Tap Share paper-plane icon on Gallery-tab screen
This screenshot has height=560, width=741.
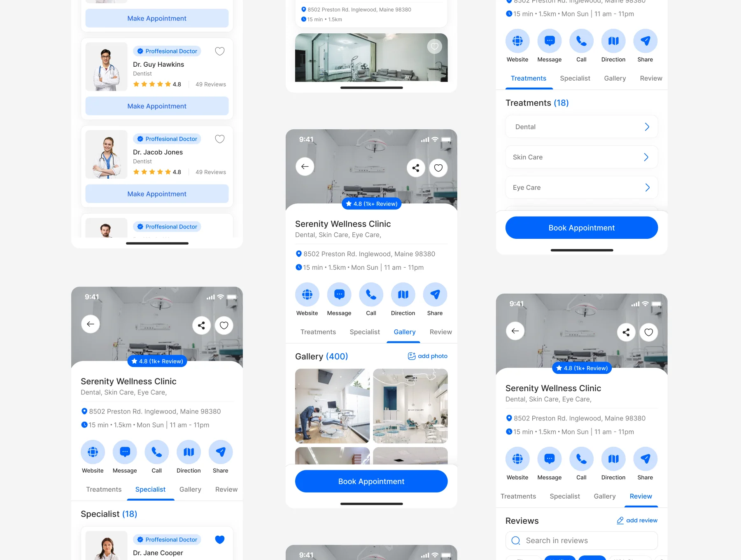pyautogui.click(x=435, y=294)
